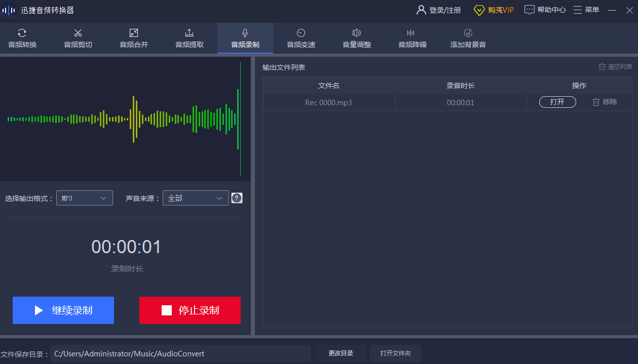Open 音频降噪 noise reduction tool
Viewport: 638px width, 364px height.
pyautogui.click(x=412, y=38)
